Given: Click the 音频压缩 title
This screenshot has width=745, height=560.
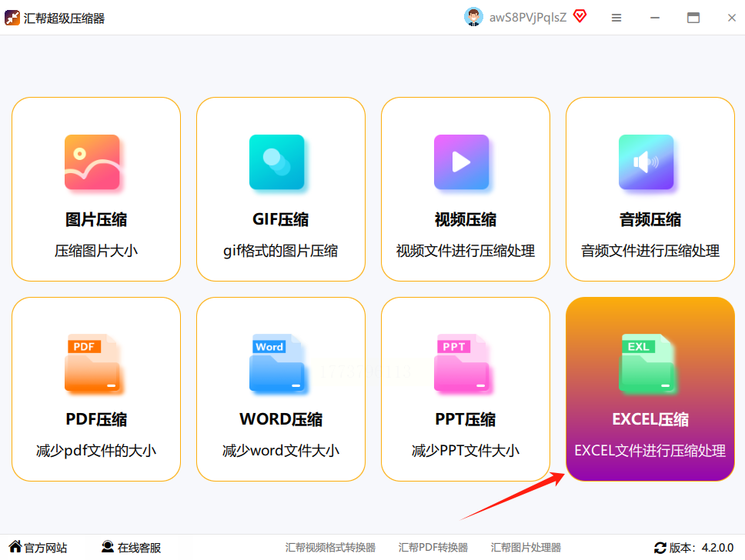Looking at the screenshot, I should (x=650, y=219).
